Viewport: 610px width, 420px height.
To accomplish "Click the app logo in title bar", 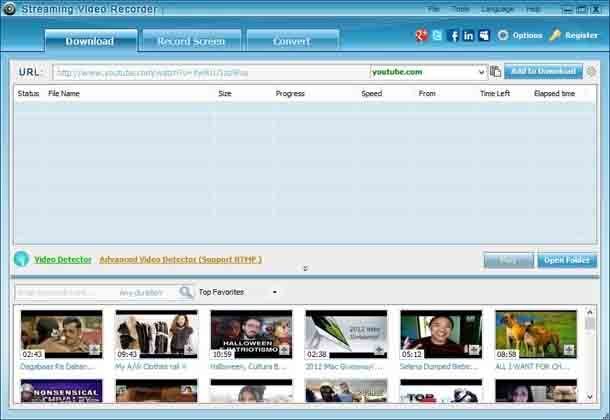I will click(9, 9).
